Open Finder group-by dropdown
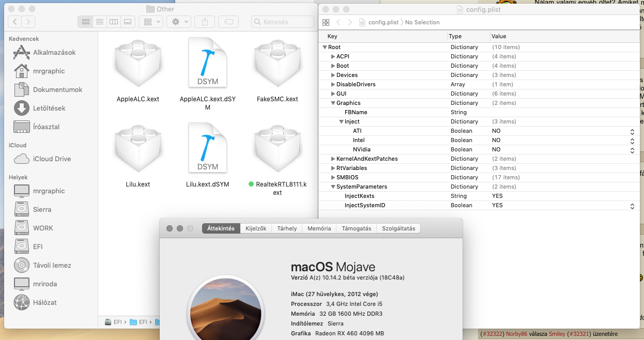Viewport: 644px width, 340px height. click(151, 22)
